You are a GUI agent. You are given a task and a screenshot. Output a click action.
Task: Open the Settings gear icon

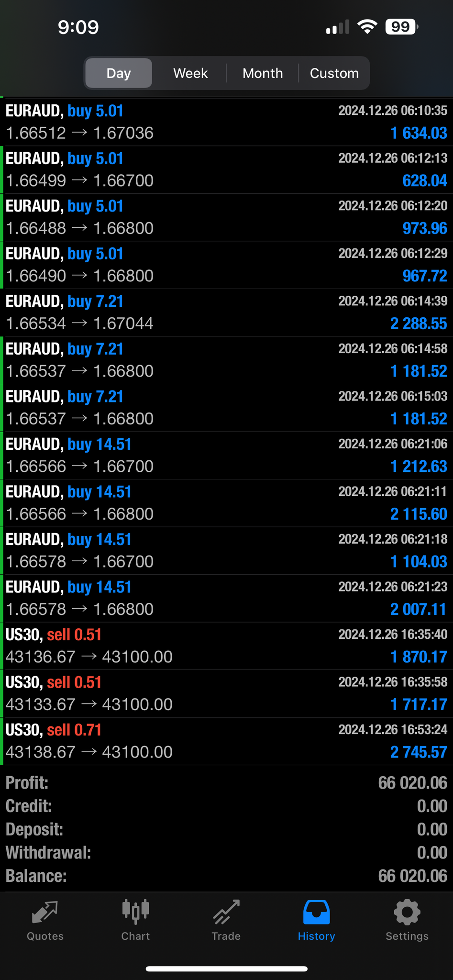point(407,912)
